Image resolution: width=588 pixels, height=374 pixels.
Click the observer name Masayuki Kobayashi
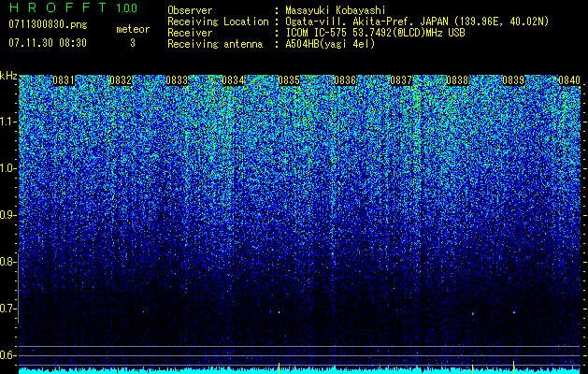[336, 10]
